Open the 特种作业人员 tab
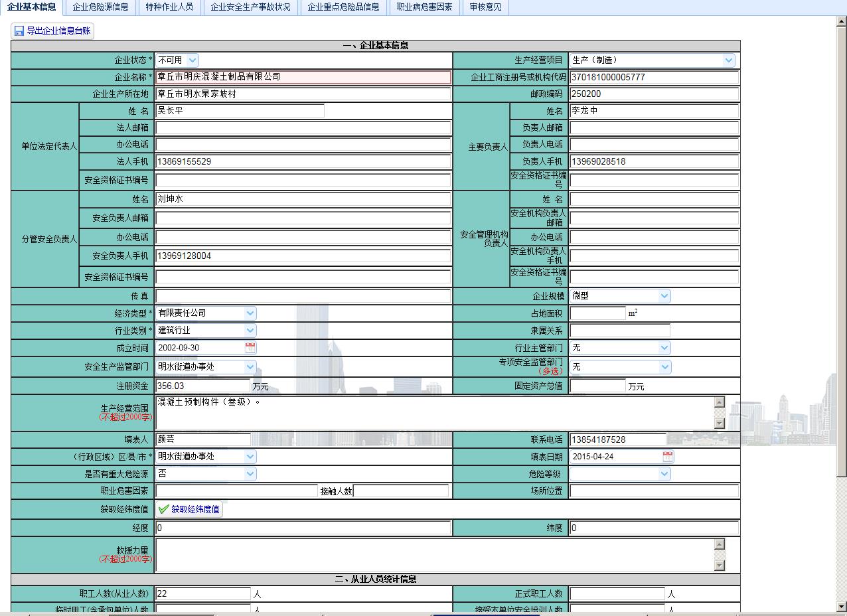Viewport: 847px width, 616px height. [x=169, y=7]
